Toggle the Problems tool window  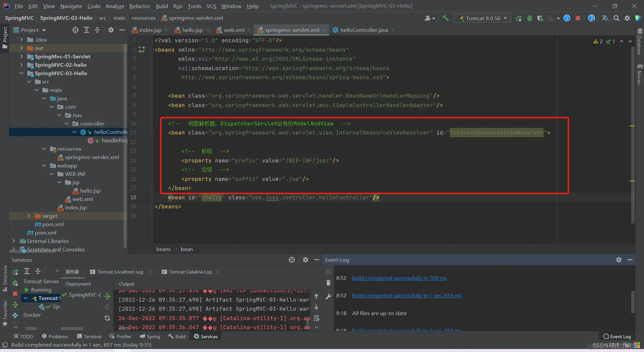(55, 336)
